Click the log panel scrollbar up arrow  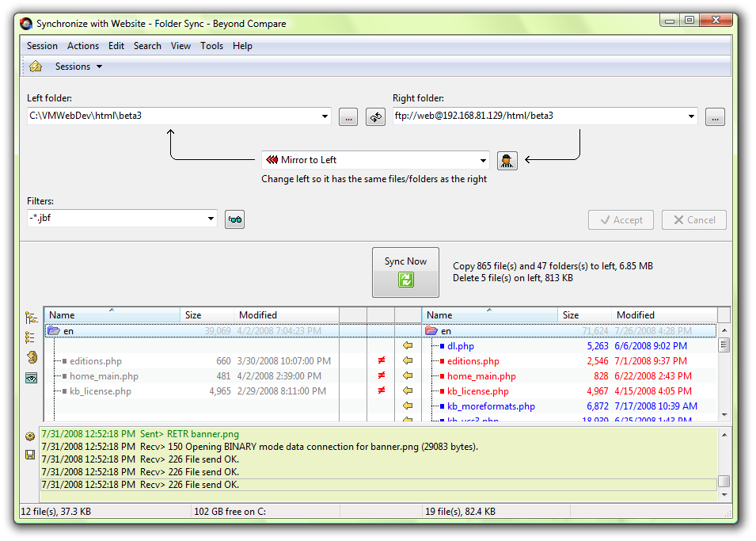click(724, 435)
